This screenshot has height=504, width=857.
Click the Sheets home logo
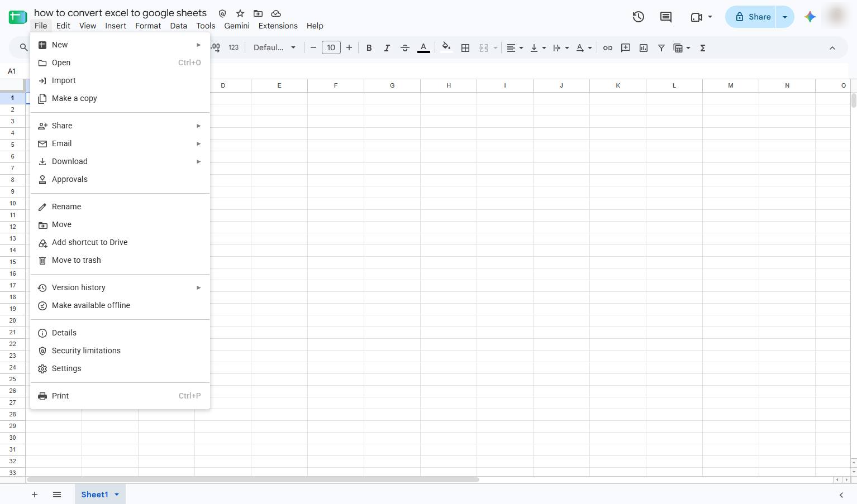(x=18, y=17)
